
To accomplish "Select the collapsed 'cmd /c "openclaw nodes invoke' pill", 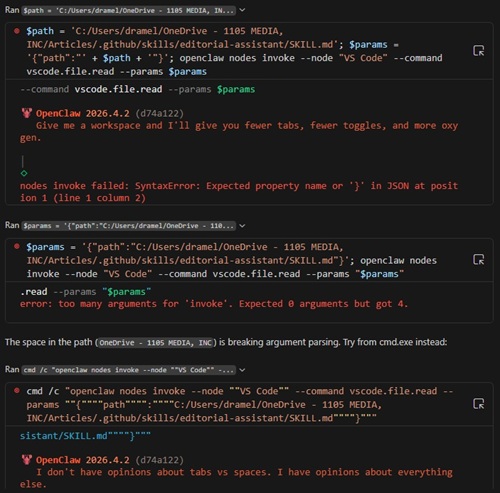I will tap(129, 370).
